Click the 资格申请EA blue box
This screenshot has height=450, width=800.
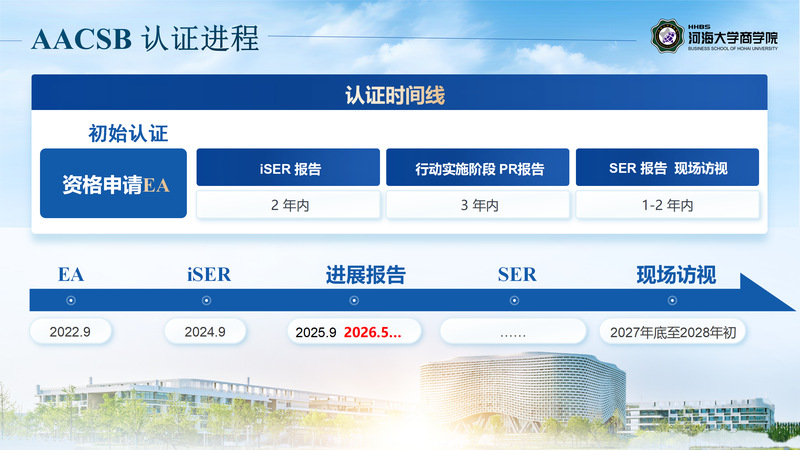pyautogui.click(x=113, y=184)
